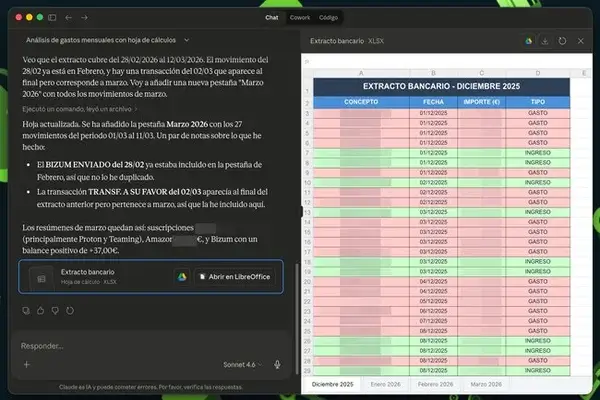Switch to the Cowork tab
The image size is (600, 400).
[x=300, y=18]
